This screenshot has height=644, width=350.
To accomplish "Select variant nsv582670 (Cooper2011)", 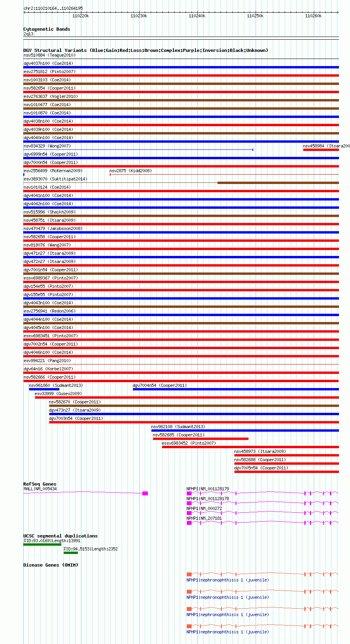I will (x=75, y=402).
